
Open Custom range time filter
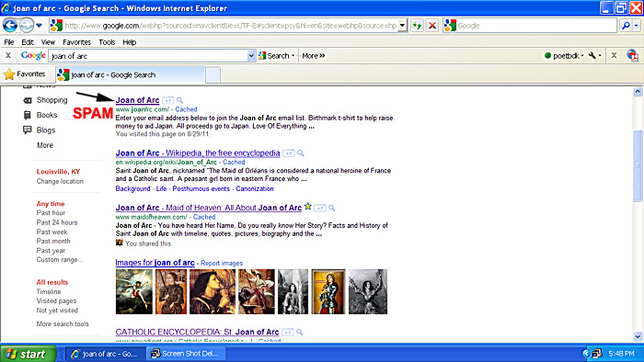(x=60, y=259)
